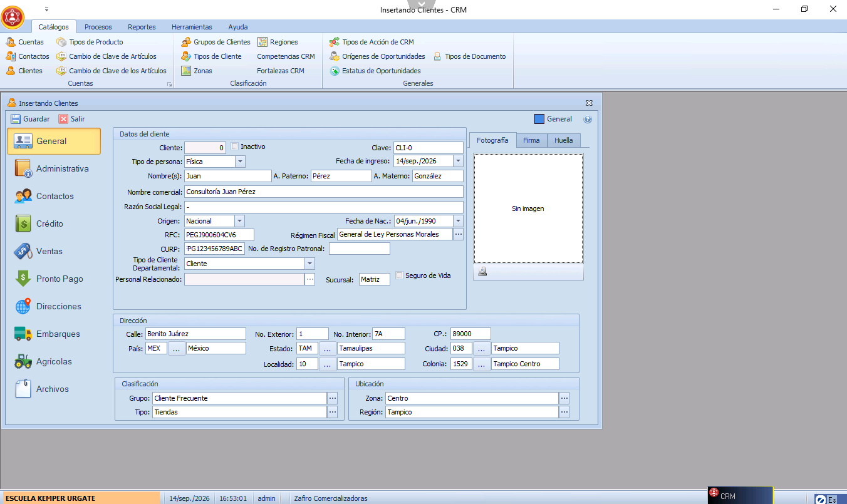Screen dimensions: 847x504
Task: Click the RFC input field
Action: 219,235
